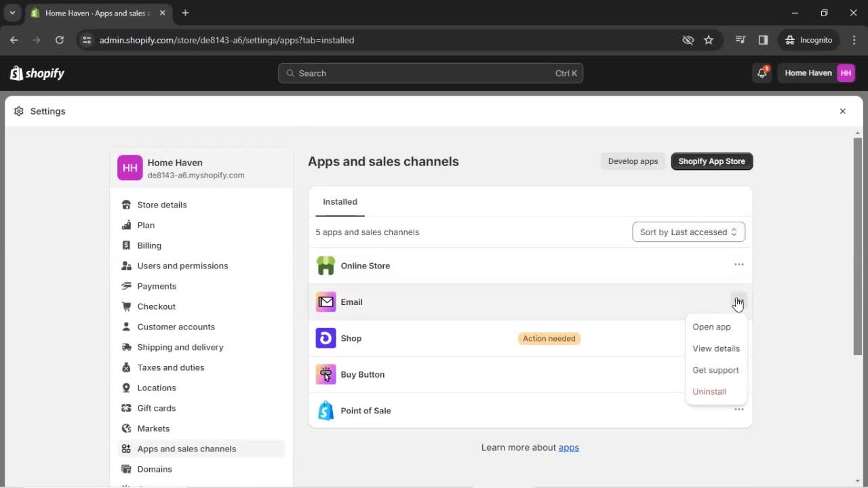
Task: Click the Shopify logo
Action: [x=37, y=73]
